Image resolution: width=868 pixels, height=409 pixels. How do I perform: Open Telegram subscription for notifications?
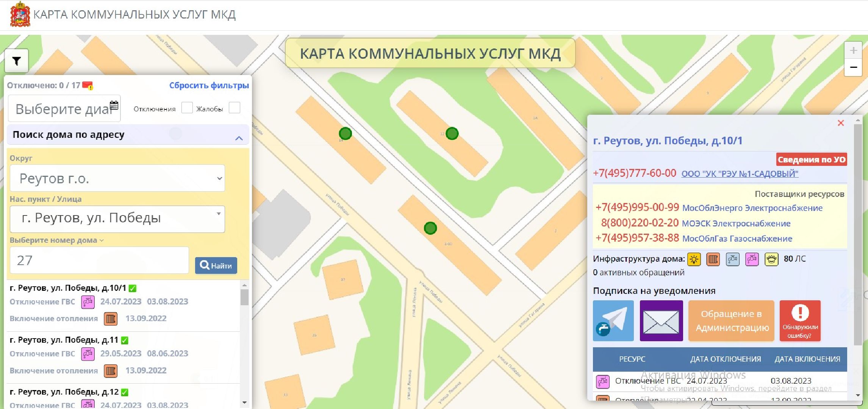coord(614,321)
